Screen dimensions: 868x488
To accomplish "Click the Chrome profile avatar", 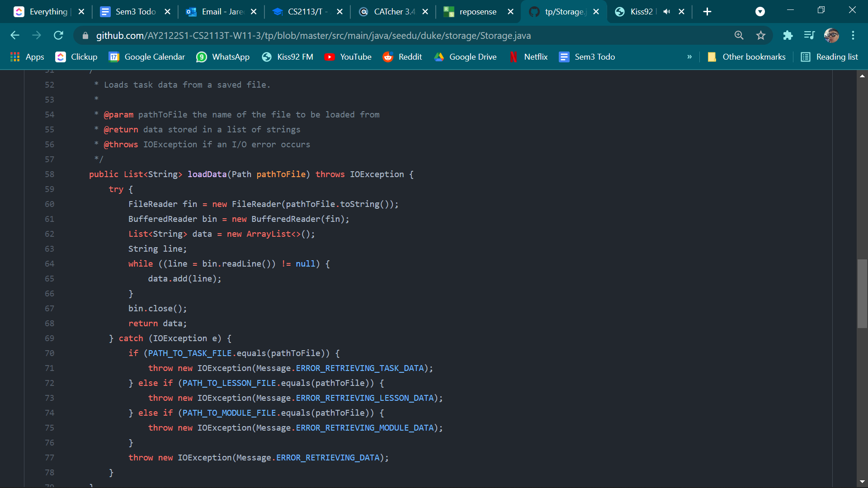I will point(831,35).
